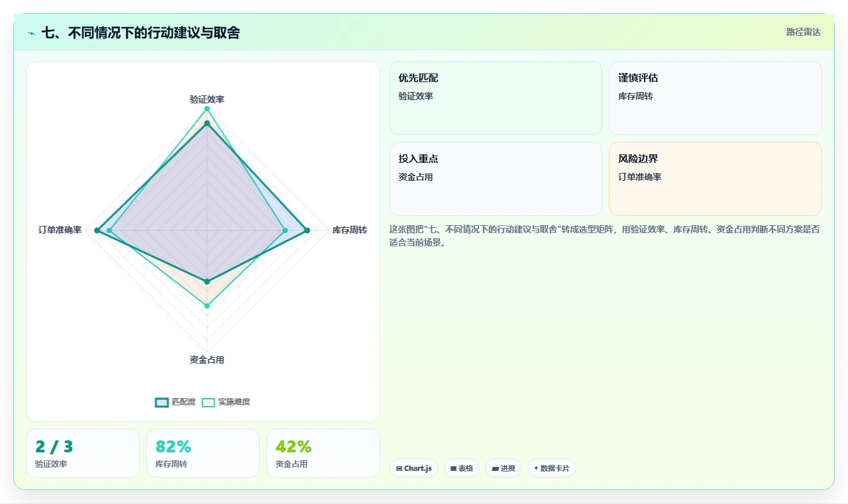Viewport: 848px width, 504px height.
Task: Click the 匹配度 data point on the 库存周转 axis
Action: pyautogui.click(x=307, y=230)
